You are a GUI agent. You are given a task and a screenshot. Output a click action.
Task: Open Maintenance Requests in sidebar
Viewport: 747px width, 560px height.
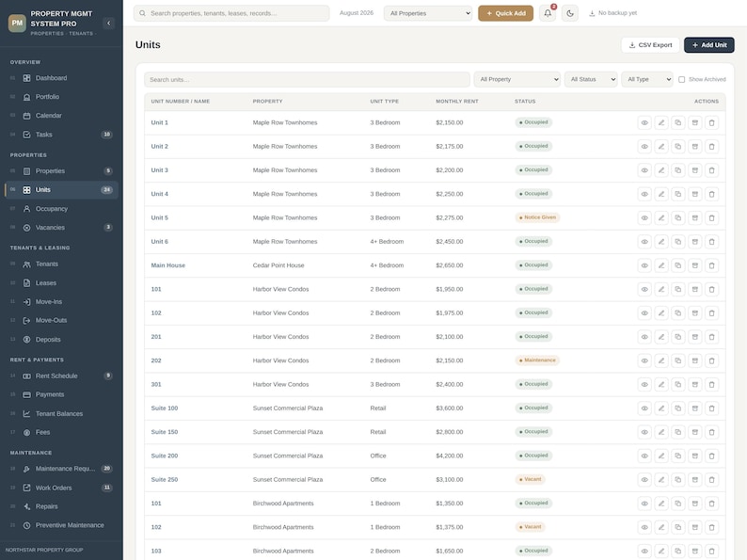coord(61,469)
